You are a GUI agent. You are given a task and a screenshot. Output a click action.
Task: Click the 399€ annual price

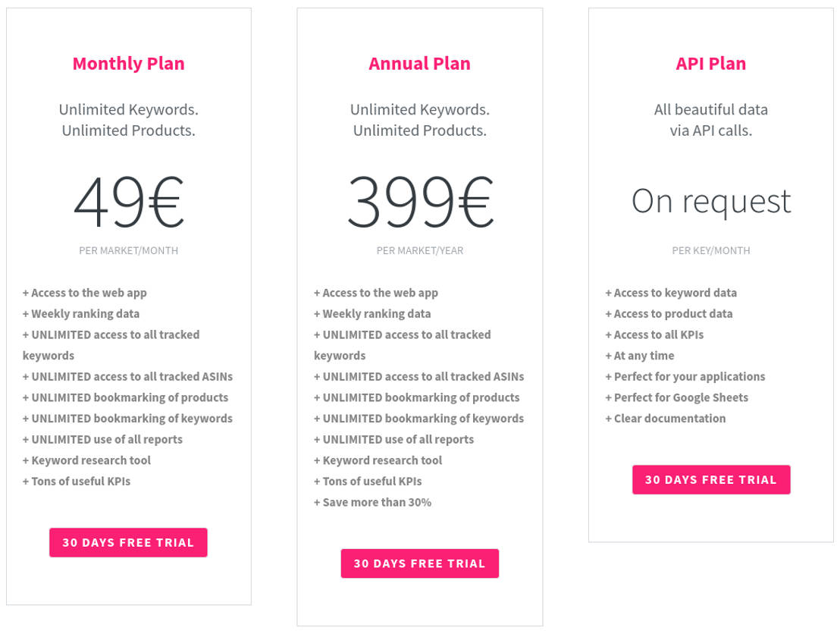pos(419,202)
